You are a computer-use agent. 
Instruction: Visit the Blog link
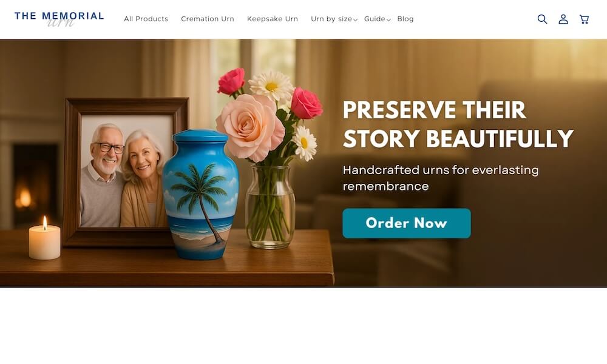405,19
